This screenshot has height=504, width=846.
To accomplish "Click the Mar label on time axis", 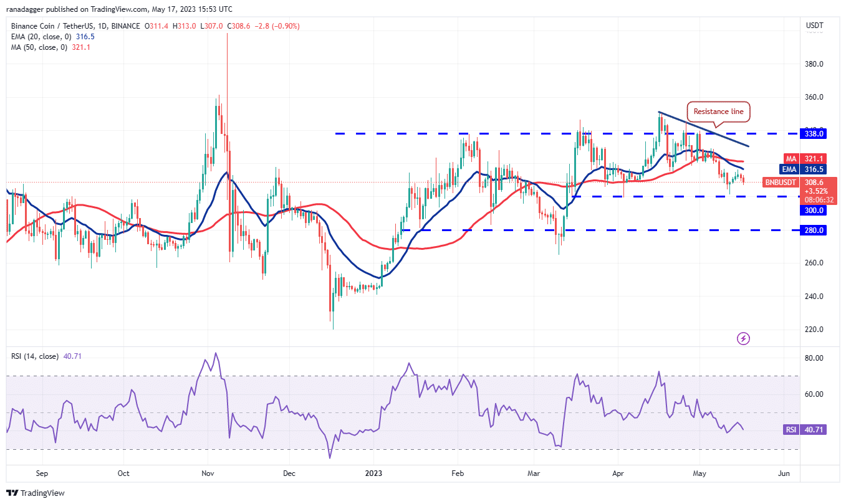I will click(x=534, y=473).
